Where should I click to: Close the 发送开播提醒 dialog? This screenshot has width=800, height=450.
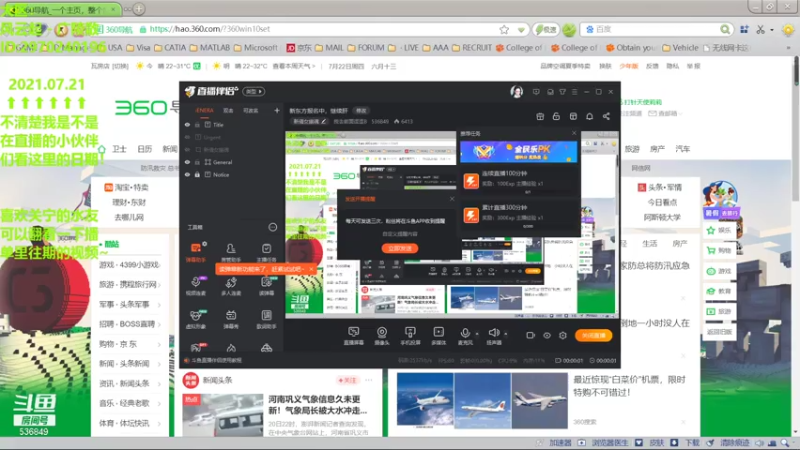(x=452, y=198)
